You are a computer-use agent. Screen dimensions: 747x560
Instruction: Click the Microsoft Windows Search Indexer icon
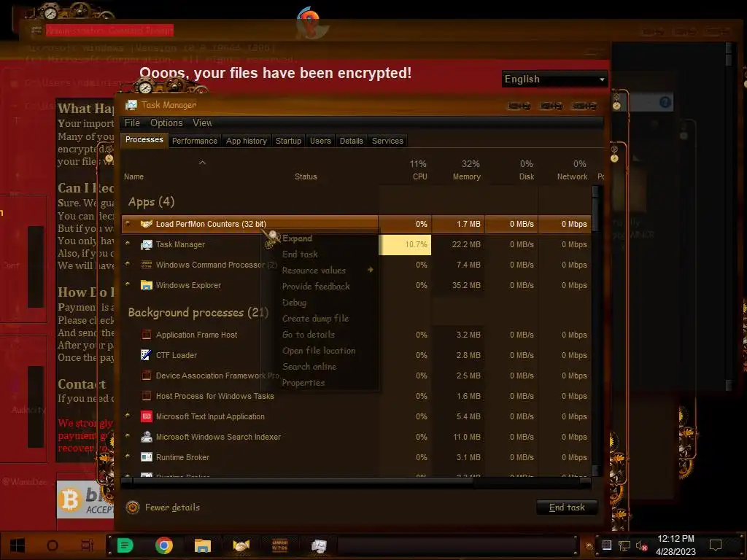click(x=146, y=437)
